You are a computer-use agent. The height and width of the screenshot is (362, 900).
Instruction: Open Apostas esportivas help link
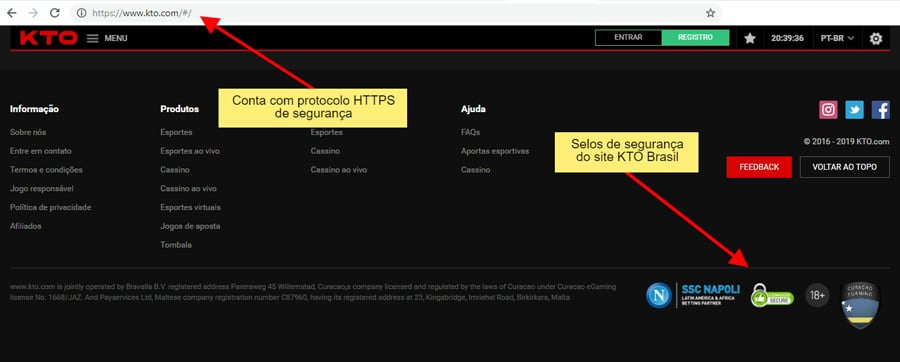pos(495,151)
